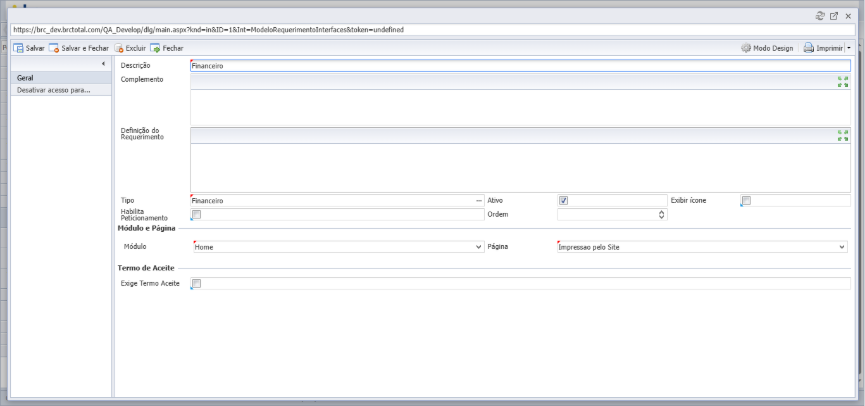
Task: Toggle the Ativo checkbox
Action: 563,201
